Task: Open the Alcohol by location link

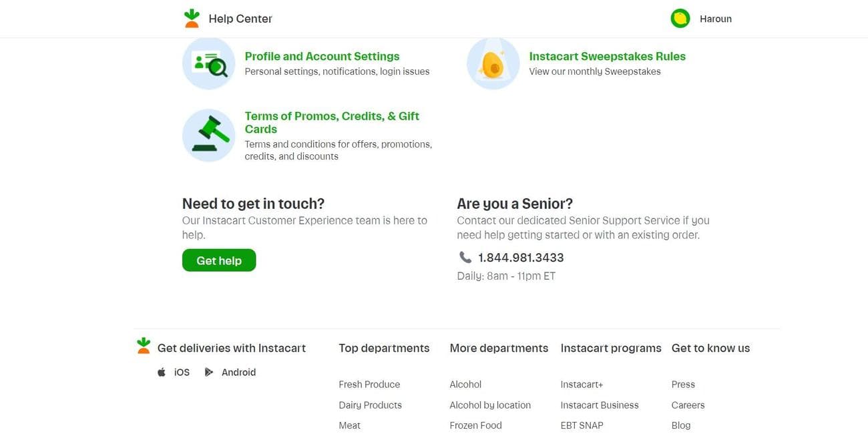Action: tap(490, 405)
